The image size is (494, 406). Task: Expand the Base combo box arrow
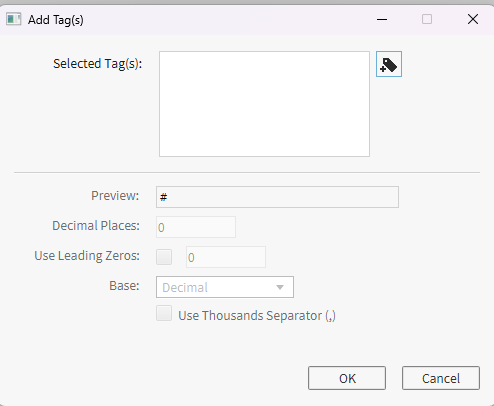point(280,287)
